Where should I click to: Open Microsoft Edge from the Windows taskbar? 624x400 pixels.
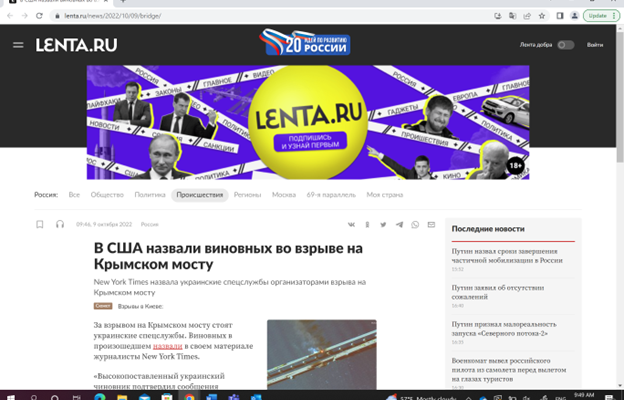(100, 396)
